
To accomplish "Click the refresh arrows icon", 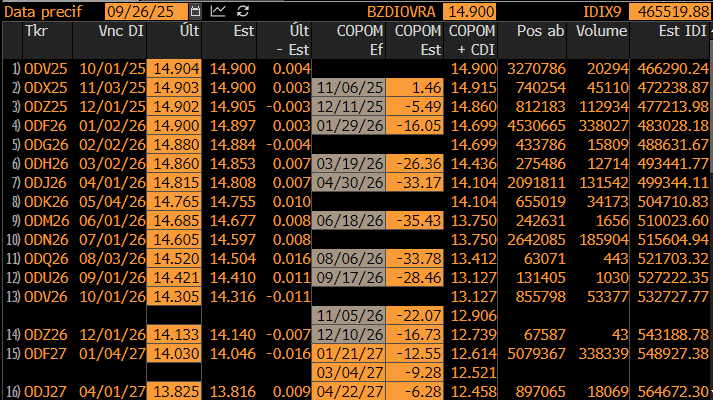I will pos(243,11).
